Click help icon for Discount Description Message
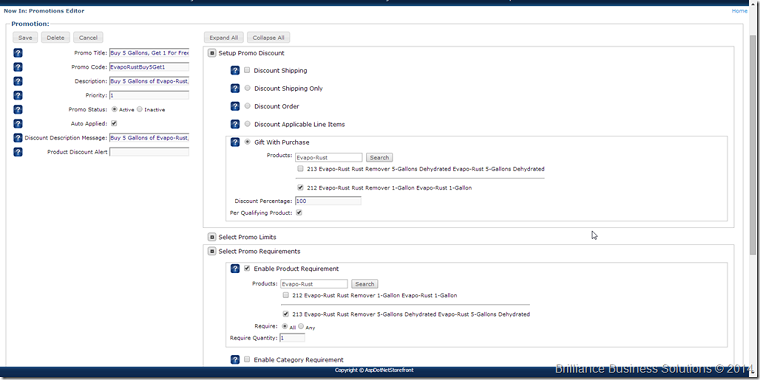 tap(18, 138)
